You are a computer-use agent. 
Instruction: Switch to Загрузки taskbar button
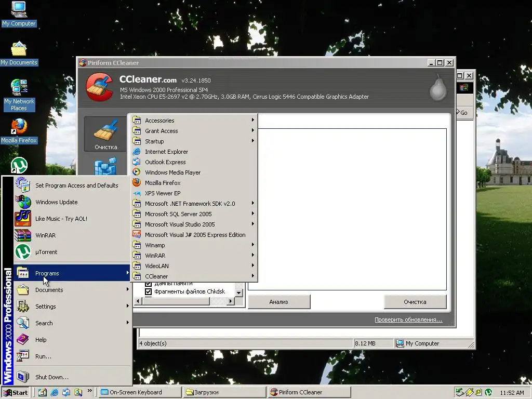click(224, 392)
